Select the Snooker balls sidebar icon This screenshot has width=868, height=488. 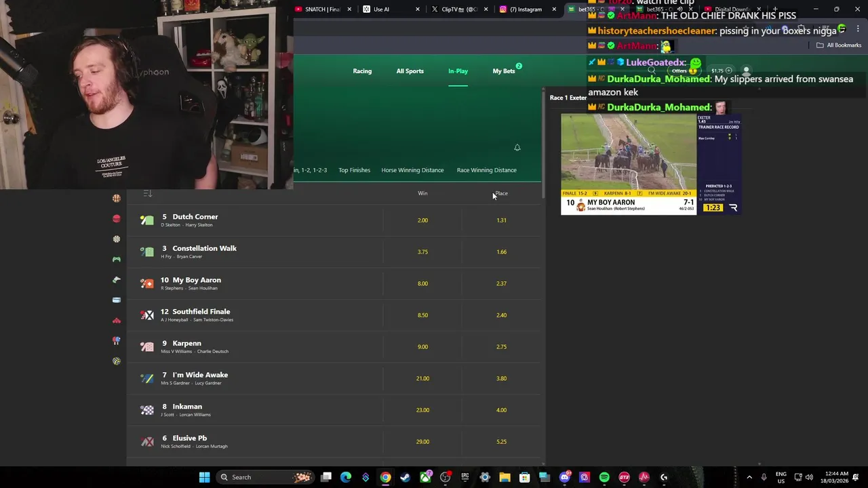point(117,320)
